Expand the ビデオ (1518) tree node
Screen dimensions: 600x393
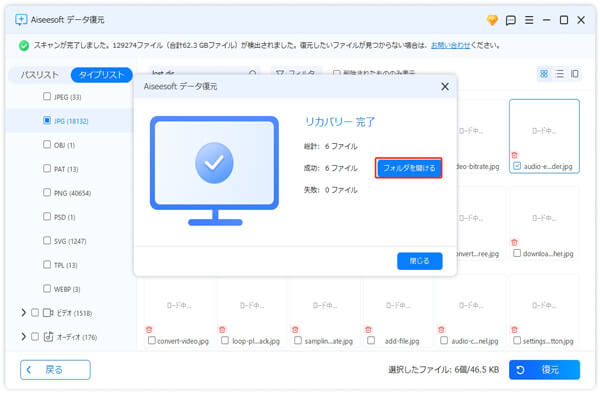tap(23, 313)
